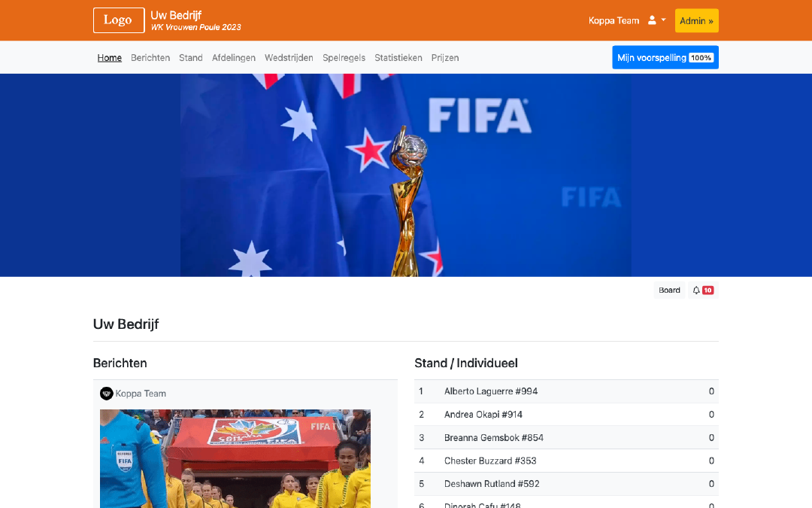Screen dimensions: 812x508
Task: Open the Spelregels menu item
Action: pyautogui.click(x=344, y=57)
